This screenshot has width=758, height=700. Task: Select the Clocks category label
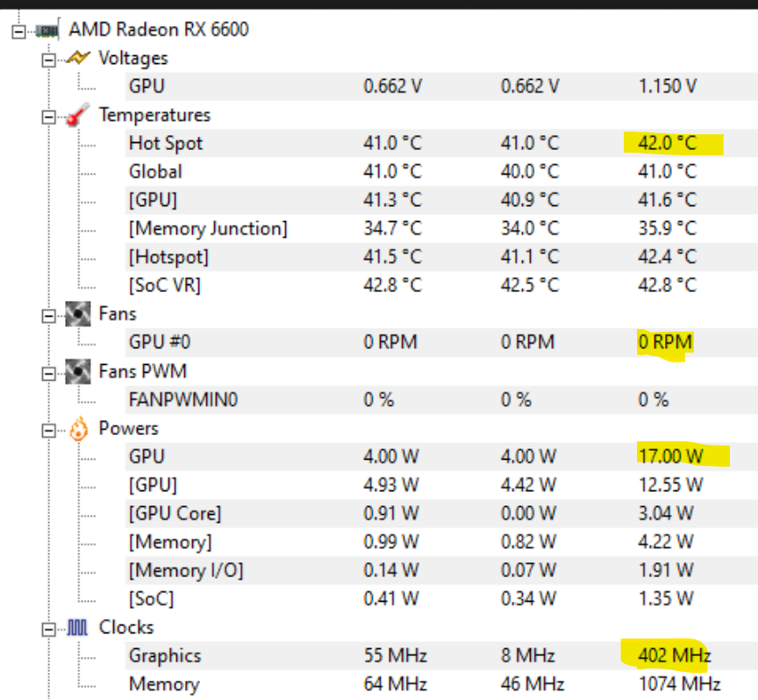126,627
